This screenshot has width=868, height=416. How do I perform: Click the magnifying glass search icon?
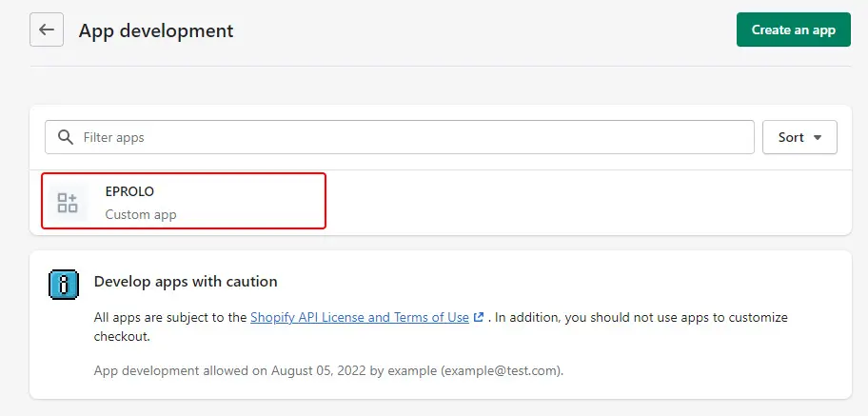tap(66, 137)
